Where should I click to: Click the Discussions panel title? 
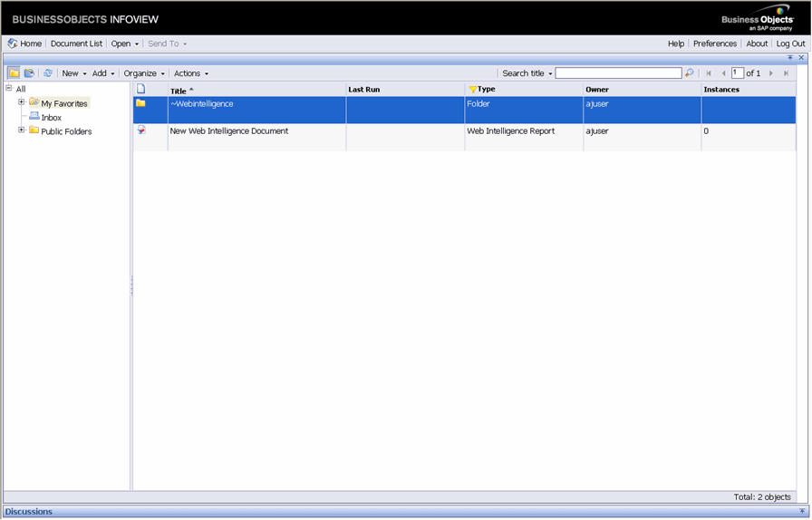tap(28, 511)
